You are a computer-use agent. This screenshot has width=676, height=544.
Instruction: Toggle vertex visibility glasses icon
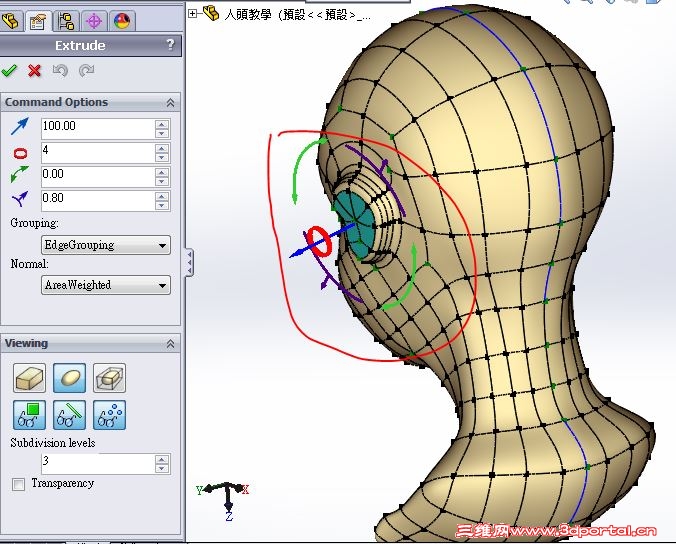(x=110, y=415)
